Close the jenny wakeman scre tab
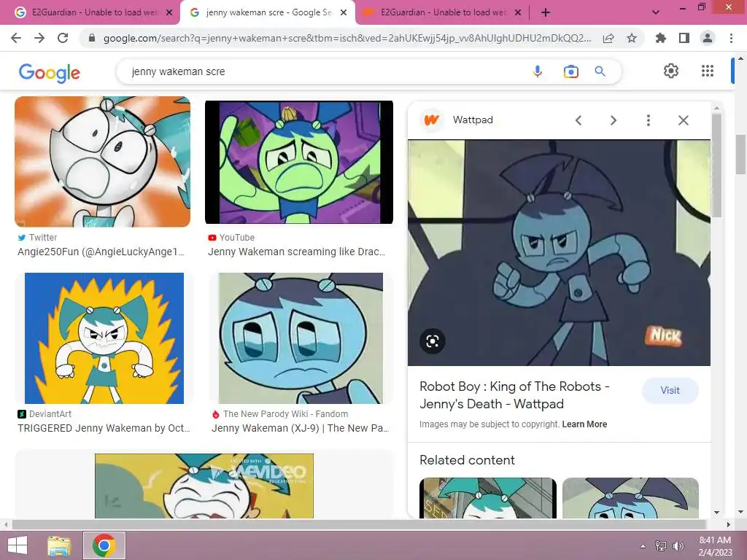The image size is (747, 560). pyautogui.click(x=344, y=12)
